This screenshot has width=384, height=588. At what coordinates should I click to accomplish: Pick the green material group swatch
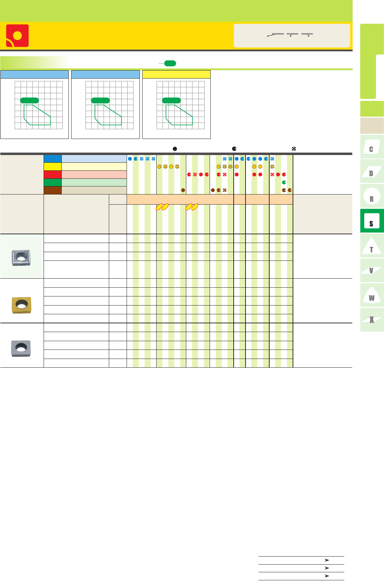coord(53,182)
